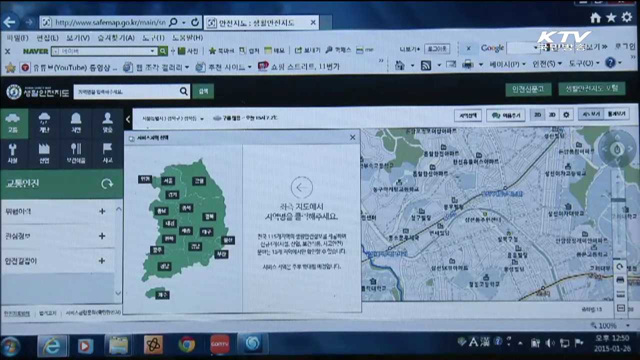Open the 페이지(P) dropdown menu

[507, 64]
